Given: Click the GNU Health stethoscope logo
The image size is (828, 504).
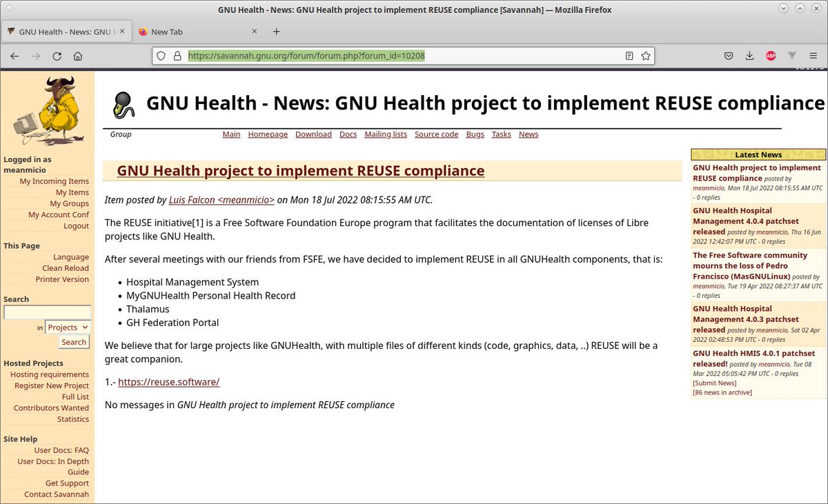Looking at the screenshot, I should click(124, 105).
